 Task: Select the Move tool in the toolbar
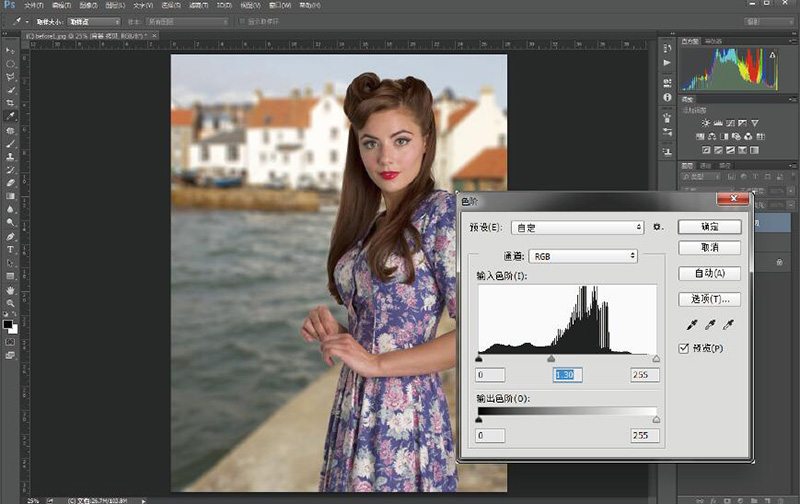[x=10, y=49]
